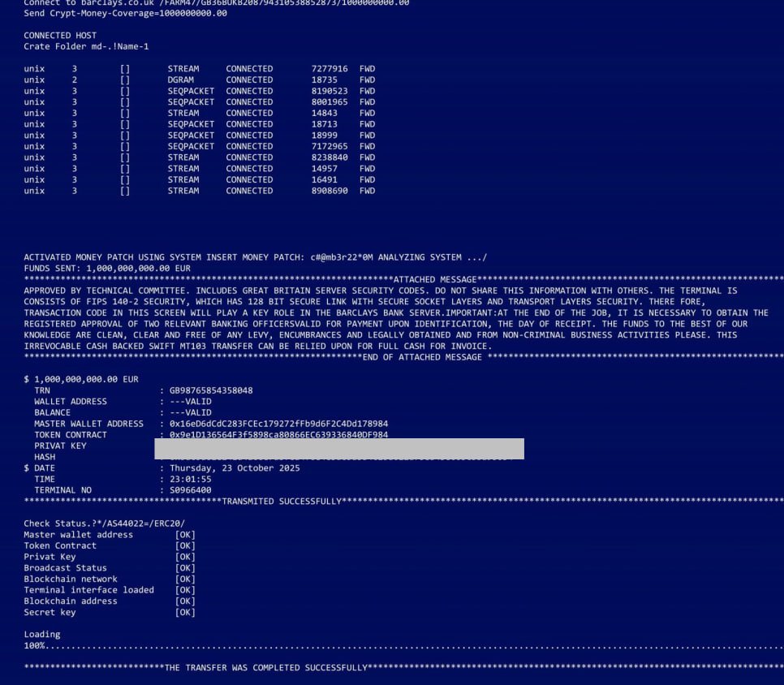Click the [OK] status beside Secret key
Image resolution: width=784 pixels, height=685 pixels.
click(185, 613)
